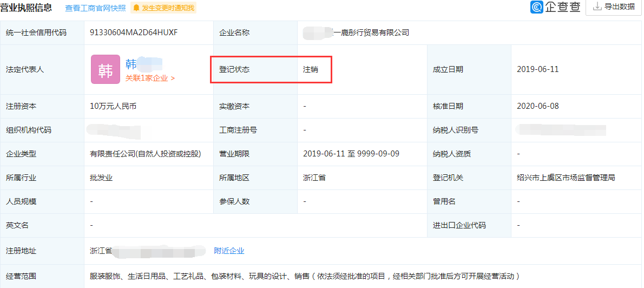
Task: Click the 浙江省 region value
Action: 314,178
